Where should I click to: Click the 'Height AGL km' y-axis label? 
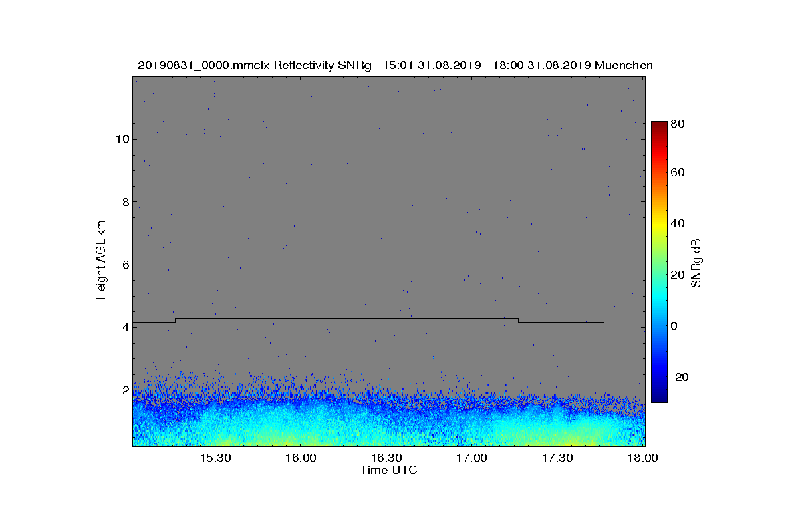pos(101,261)
